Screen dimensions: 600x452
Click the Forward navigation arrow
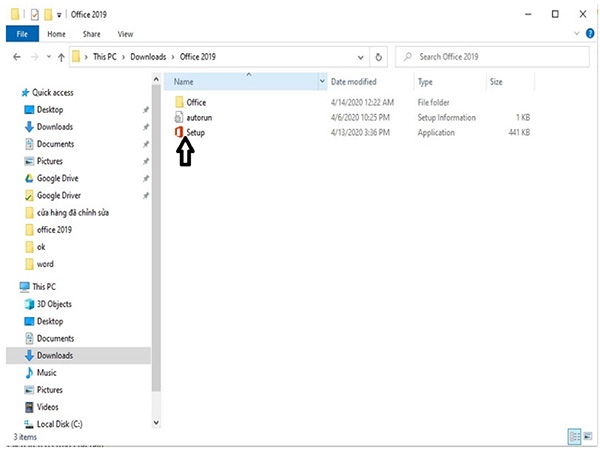34,57
